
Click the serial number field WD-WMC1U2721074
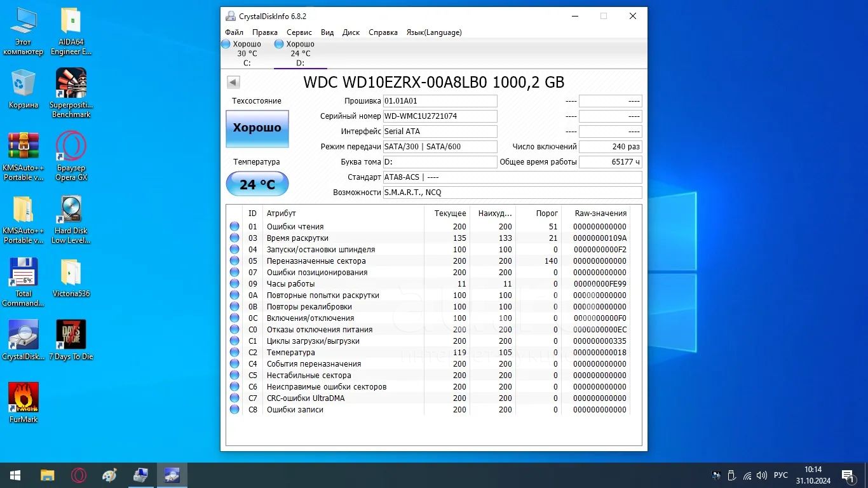point(440,116)
